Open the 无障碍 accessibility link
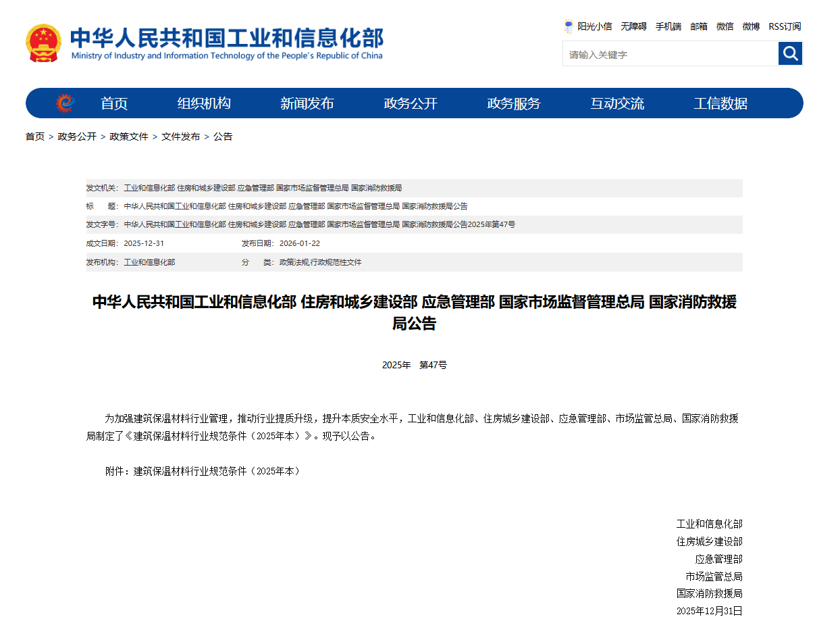 633,26
